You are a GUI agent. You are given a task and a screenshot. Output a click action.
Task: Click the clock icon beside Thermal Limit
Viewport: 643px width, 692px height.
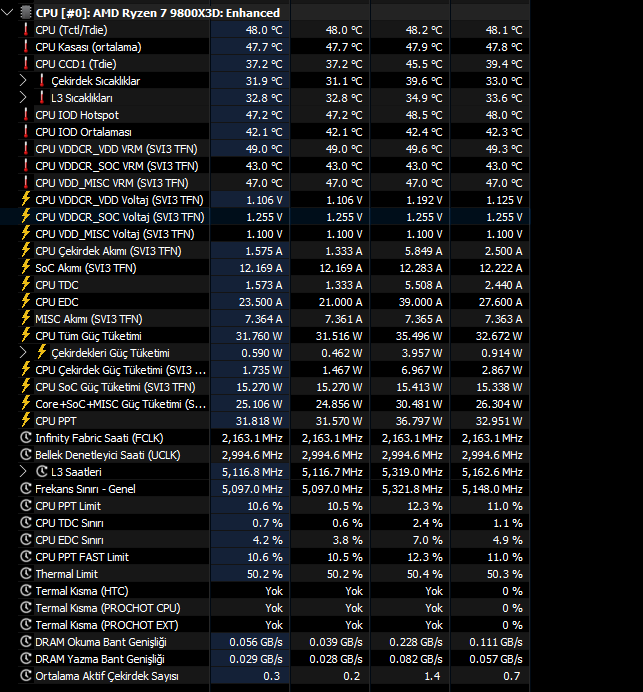[26, 574]
